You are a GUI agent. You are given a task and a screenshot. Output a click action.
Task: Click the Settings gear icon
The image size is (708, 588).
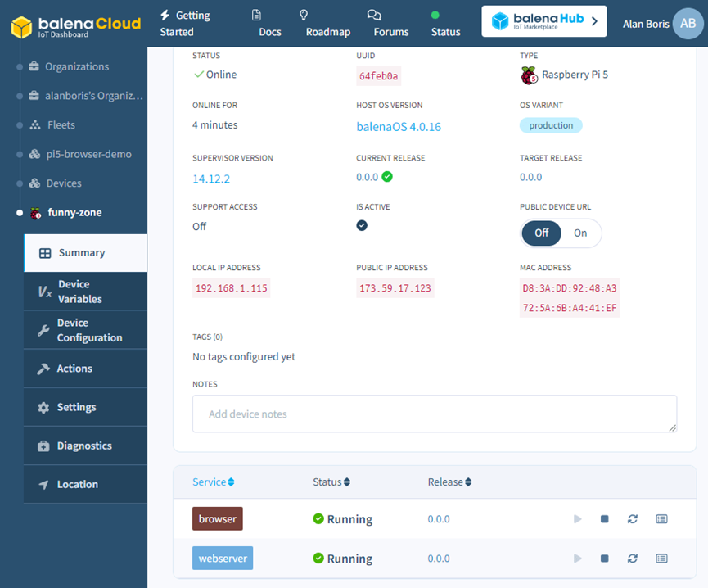(43, 407)
